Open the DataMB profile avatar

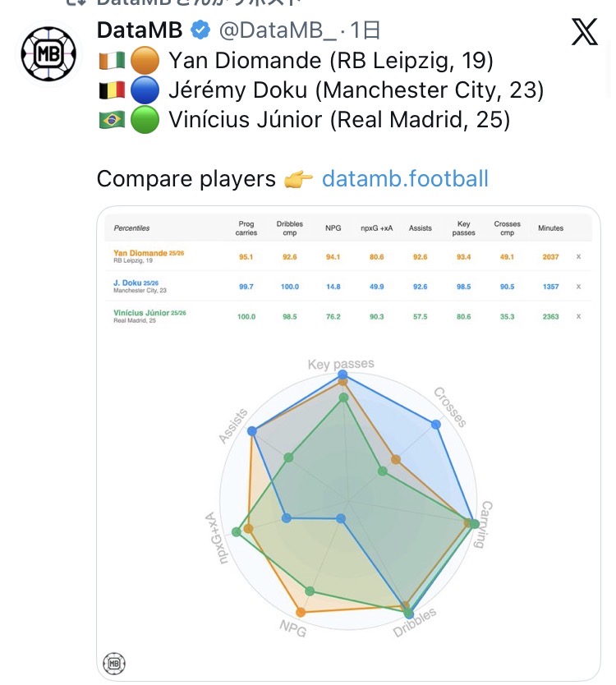[48, 56]
